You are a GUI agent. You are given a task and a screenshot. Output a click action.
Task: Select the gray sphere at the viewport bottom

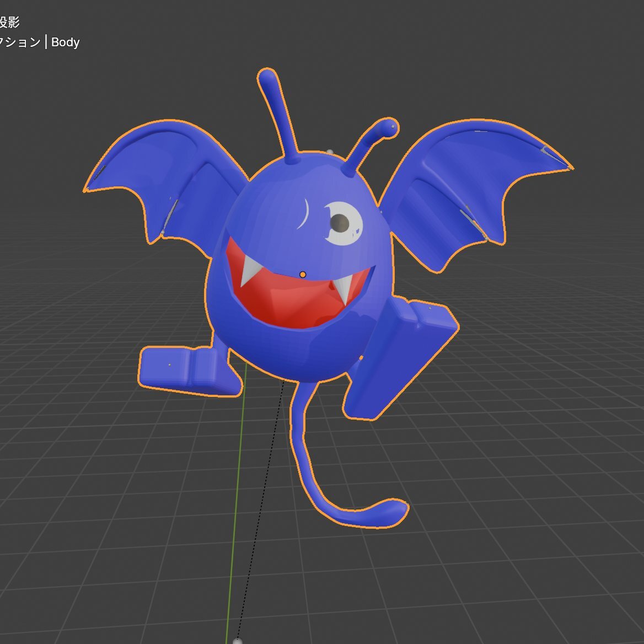238,641
